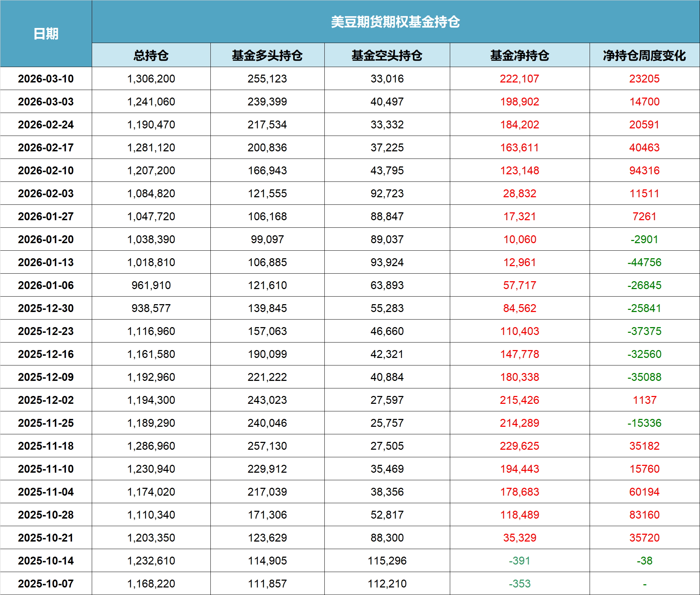The image size is (700, 595).
Task: Click the net position value -391
Action: click(x=519, y=561)
